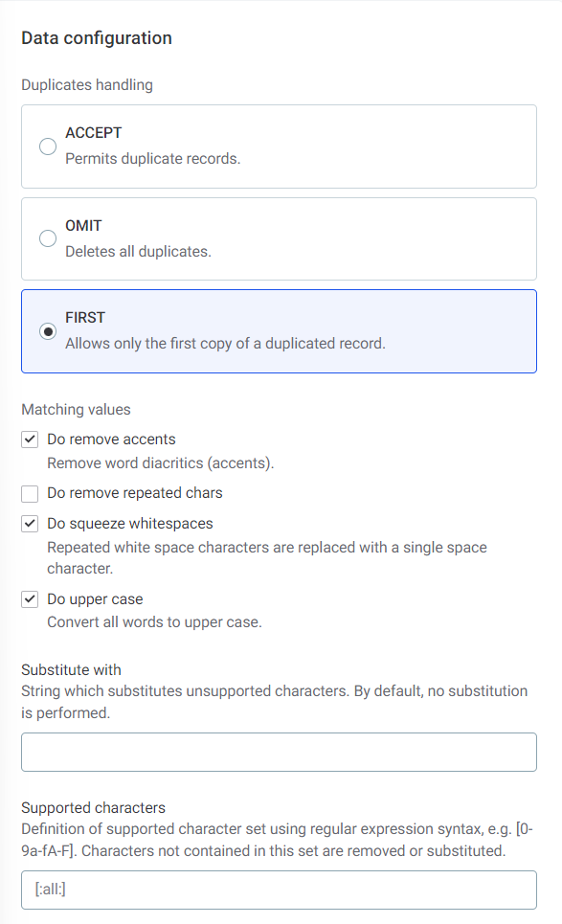Uncheck the "Do remove accents" checkbox
Screen dimensions: 562x924
[29, 439]
